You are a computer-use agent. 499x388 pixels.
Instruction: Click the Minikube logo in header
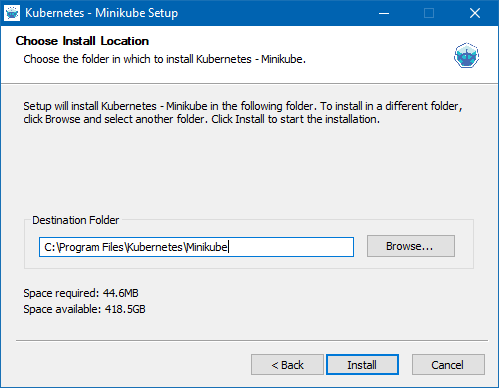click(466, 55)
